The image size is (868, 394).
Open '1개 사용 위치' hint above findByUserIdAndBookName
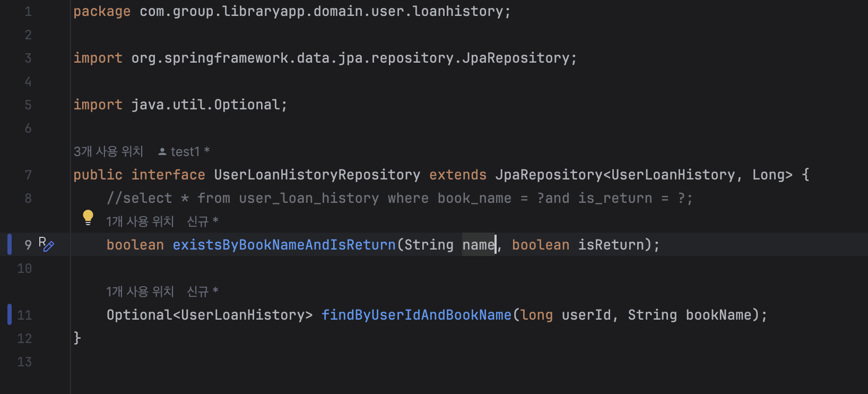[x=140, y=292]
